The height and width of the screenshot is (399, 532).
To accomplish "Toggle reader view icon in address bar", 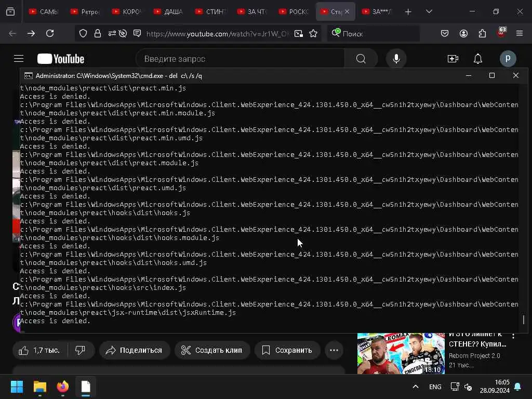I will click(x=137, y=33).
